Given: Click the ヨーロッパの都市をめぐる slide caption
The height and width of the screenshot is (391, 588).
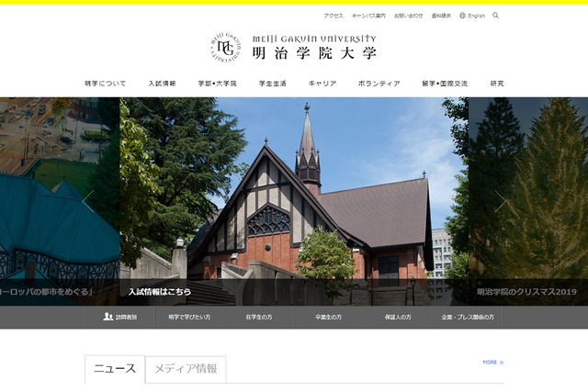Looking at the screenshot, I should tap(47, 292).
